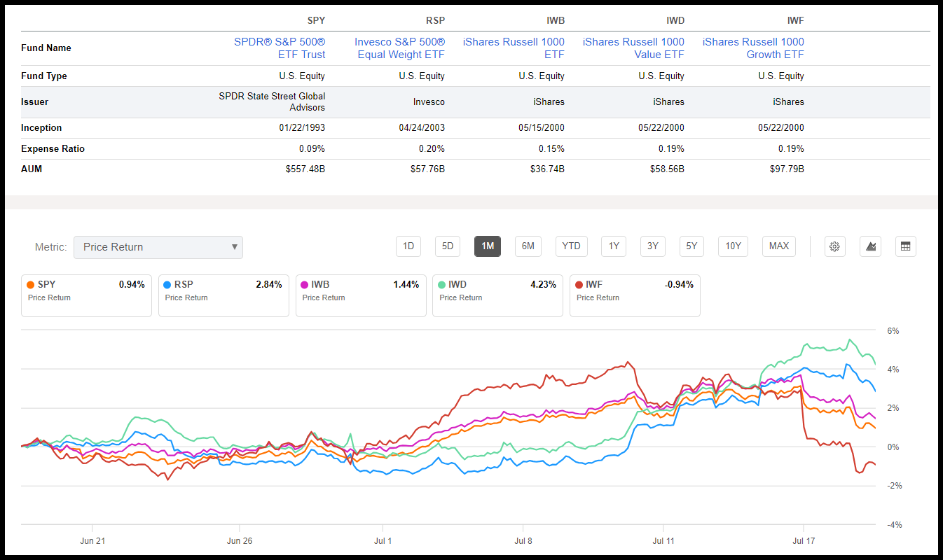The height and width of the screenshot is (560, 943).
Task: Select the 1M time range
Action: 487,246
